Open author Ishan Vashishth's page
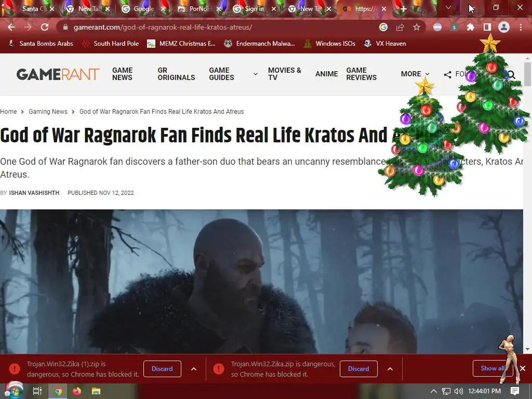 click(34, 193)
